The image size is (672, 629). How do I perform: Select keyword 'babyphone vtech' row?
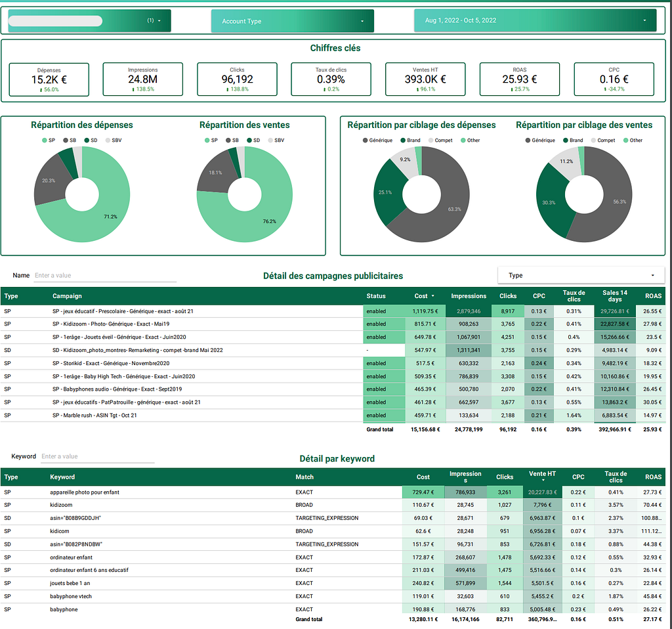332,596
